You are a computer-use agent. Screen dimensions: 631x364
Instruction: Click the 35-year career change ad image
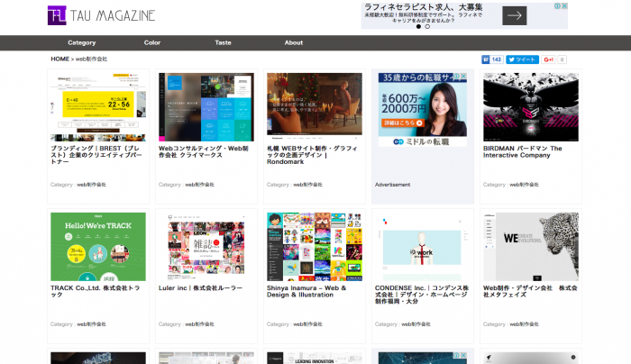[423, 109]
